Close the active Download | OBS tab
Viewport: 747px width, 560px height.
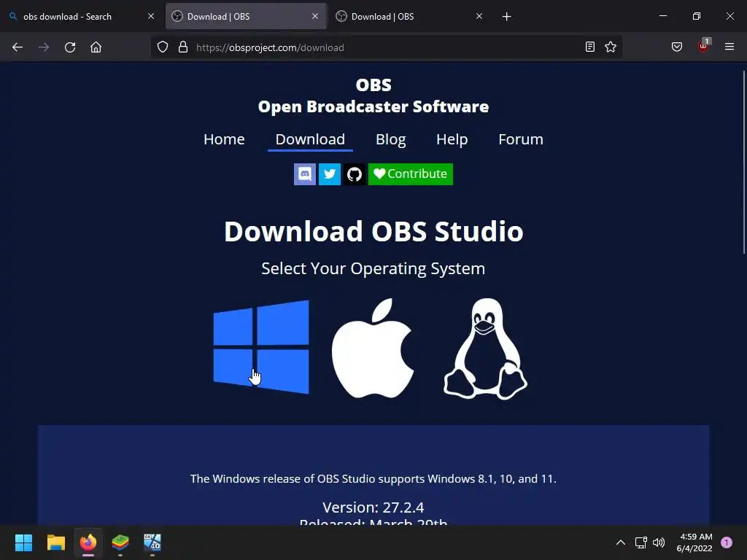click(315, 16)
